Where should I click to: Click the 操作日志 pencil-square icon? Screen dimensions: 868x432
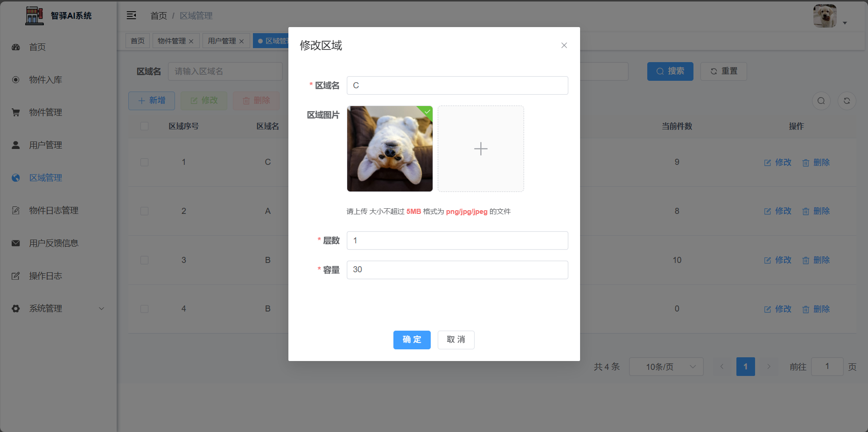coord(16,276)
